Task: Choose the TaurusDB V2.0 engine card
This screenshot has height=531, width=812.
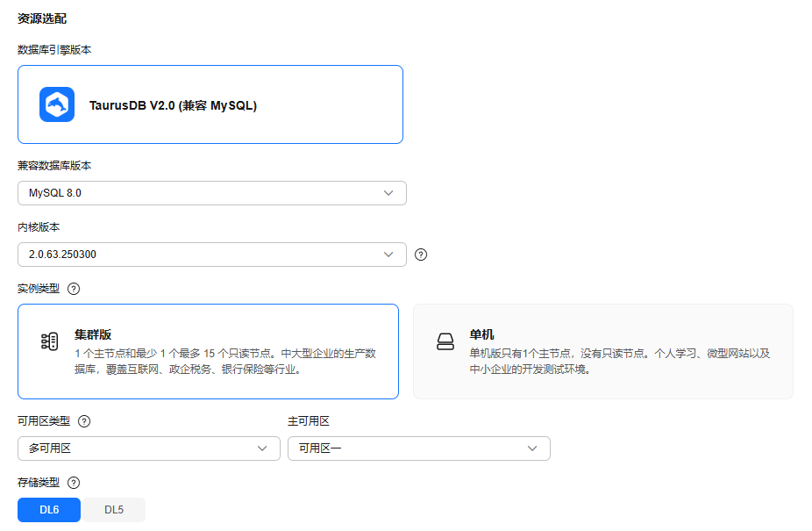Action: click(x=210, y=104)
